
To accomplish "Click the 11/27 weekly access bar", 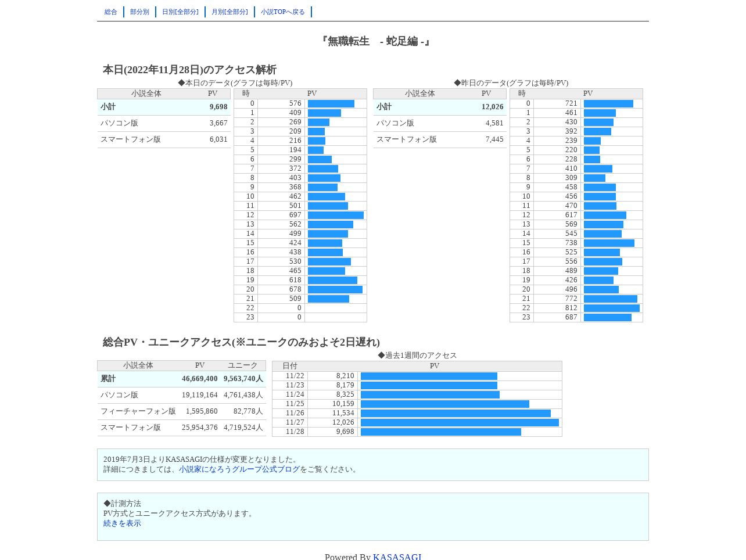I will (x=460, y=422).
